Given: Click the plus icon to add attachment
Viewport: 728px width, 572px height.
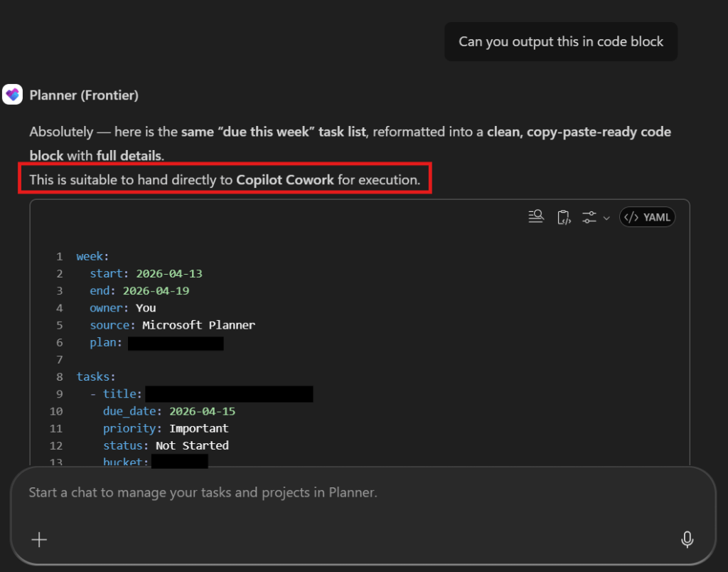Looking at the screenshot, I should (x=39, y=540).
